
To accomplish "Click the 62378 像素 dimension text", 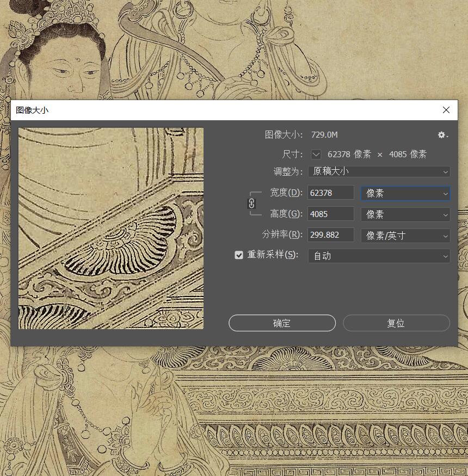I will (349, 154).
